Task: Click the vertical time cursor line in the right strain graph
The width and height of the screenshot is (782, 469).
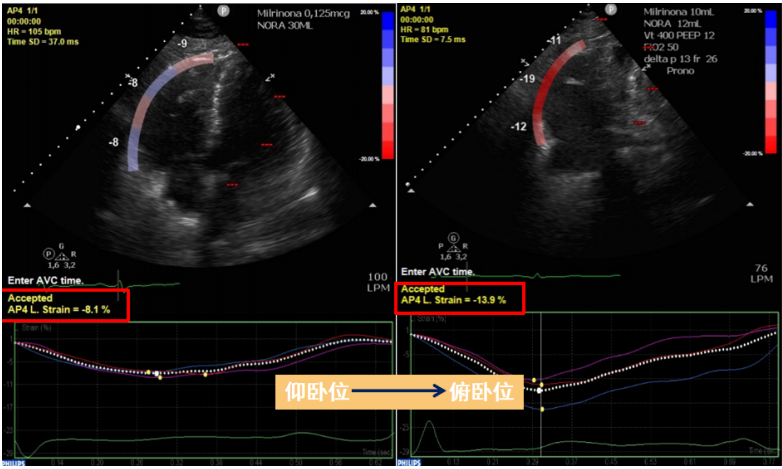Action: 541,384
